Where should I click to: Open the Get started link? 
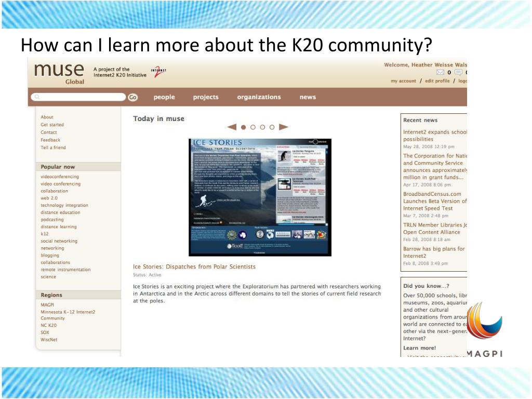52,125
